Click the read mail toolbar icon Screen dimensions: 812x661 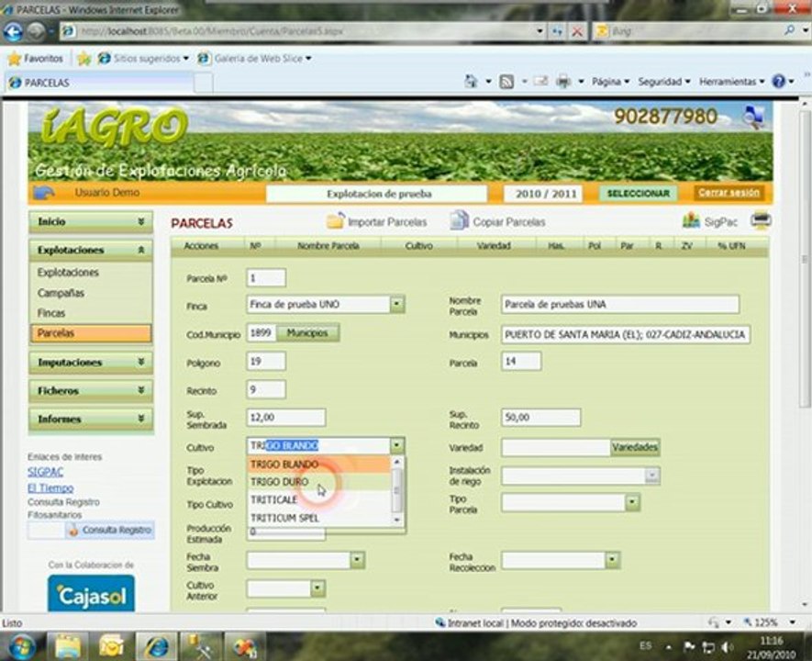point(540,82)
